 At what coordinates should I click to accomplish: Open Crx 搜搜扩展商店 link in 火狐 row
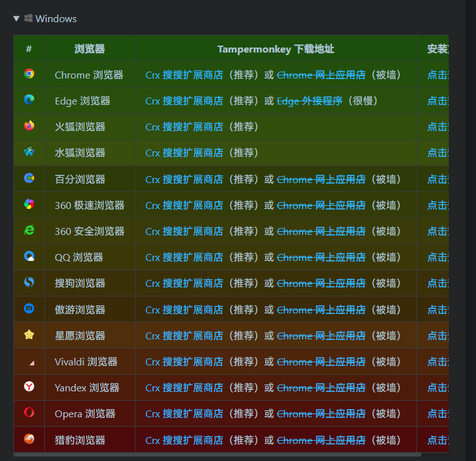184,127
